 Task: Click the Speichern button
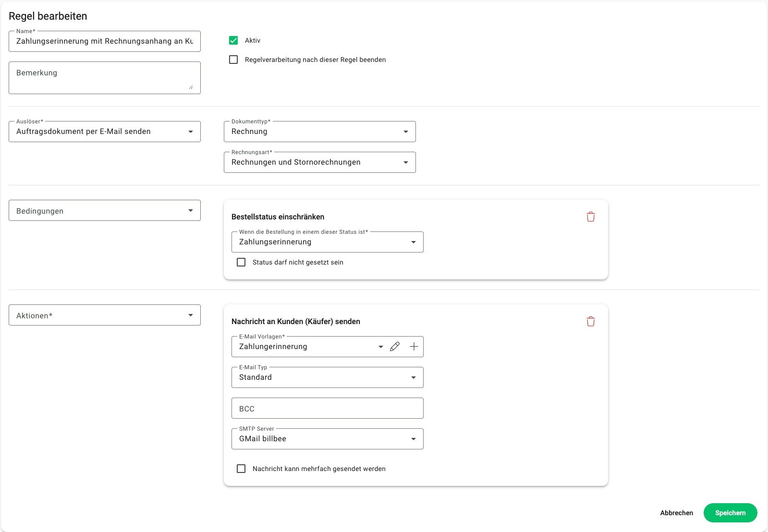730,513
